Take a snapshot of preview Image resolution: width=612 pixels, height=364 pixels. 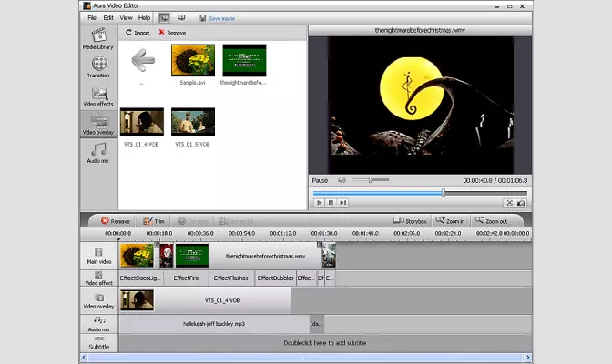(x=521, y=203)
